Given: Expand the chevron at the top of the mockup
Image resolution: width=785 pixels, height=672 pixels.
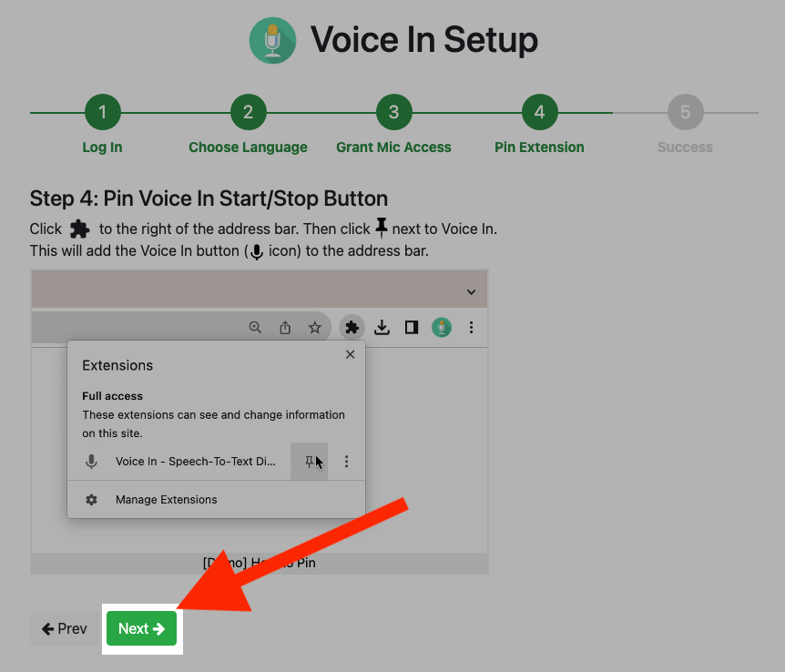Looking at the screenshot, I should point(471,291).
